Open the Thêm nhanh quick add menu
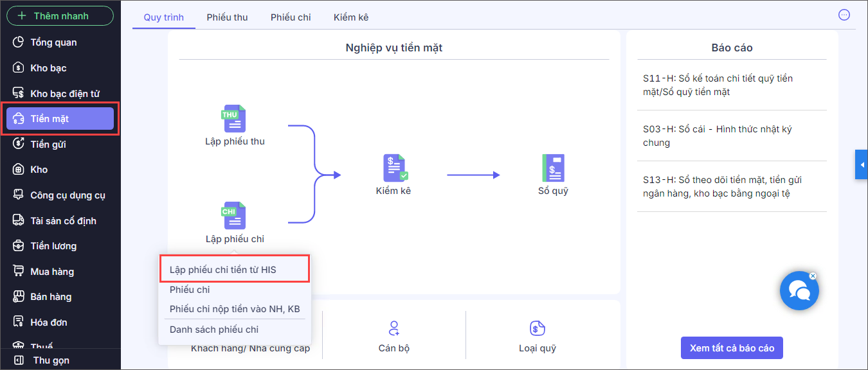The width and height of the screenshot is (868, 370). pos(60,15)
